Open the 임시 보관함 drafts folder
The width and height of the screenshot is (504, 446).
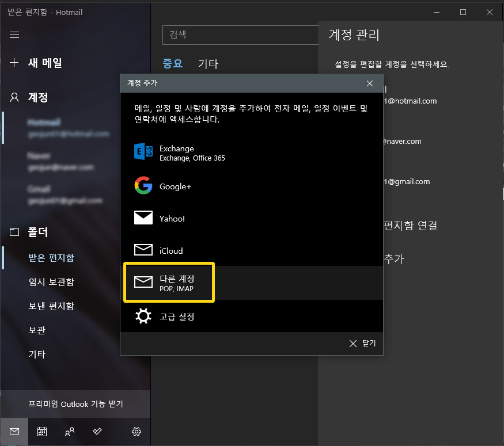click(x=51, y=281)
